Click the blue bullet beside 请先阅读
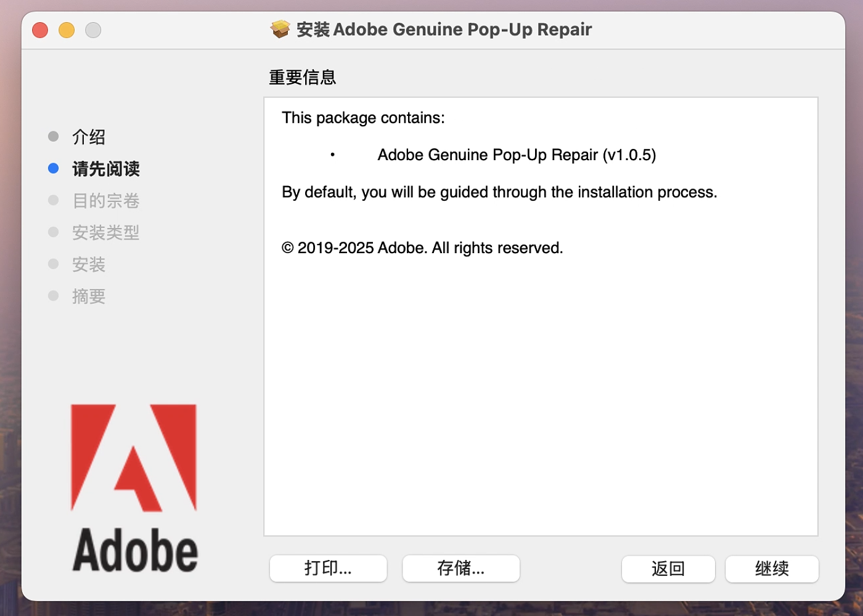863x616 pixels. coord(54,169)
